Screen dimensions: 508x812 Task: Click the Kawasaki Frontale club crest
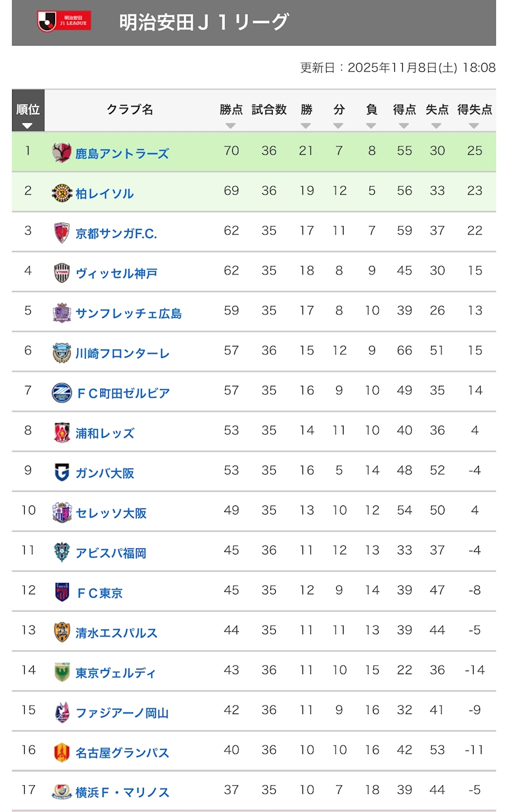(62, 352)
